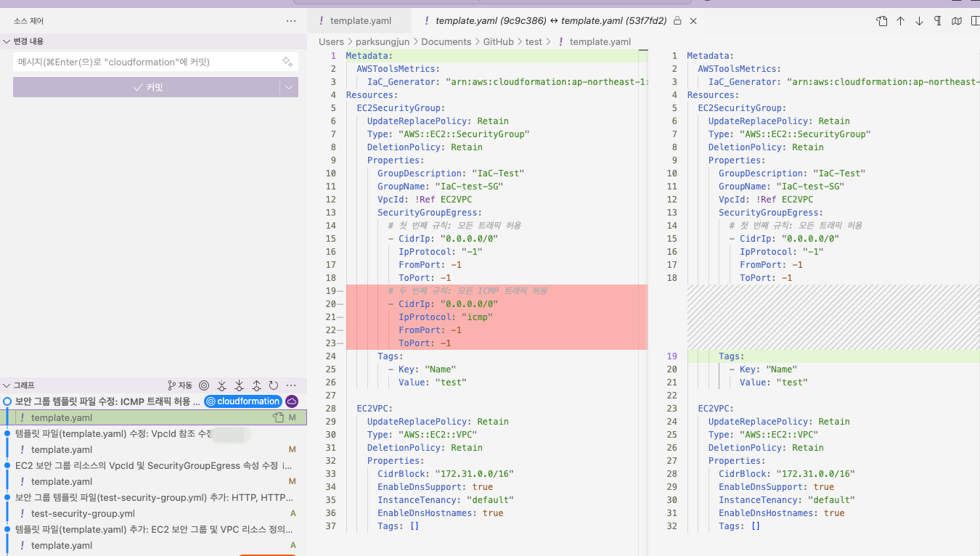Toggle whitespace display pilcrow icon
The height and width of the screenshot is (556, 980).
[938, 21]
